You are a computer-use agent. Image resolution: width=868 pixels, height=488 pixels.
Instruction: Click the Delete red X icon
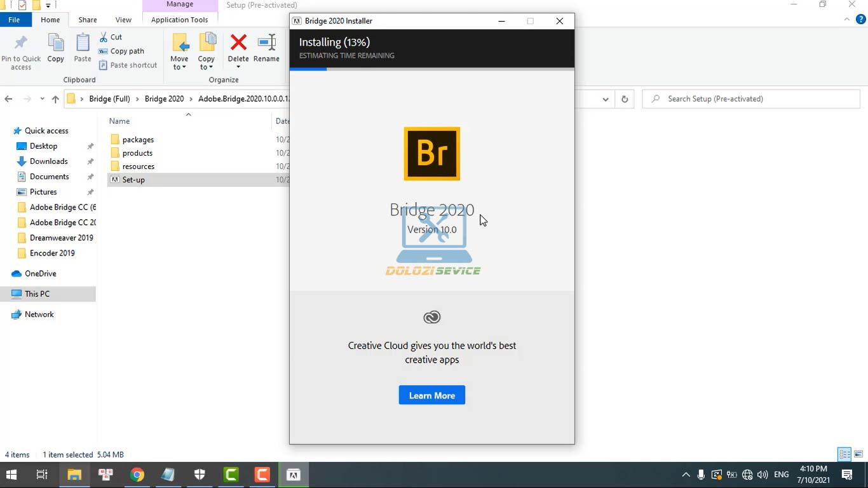click(238, 43)
